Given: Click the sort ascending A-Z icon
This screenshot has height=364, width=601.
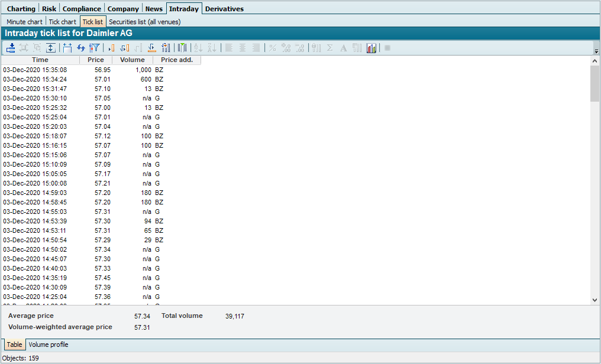Looking at the screenshot, I should point(198,48).
